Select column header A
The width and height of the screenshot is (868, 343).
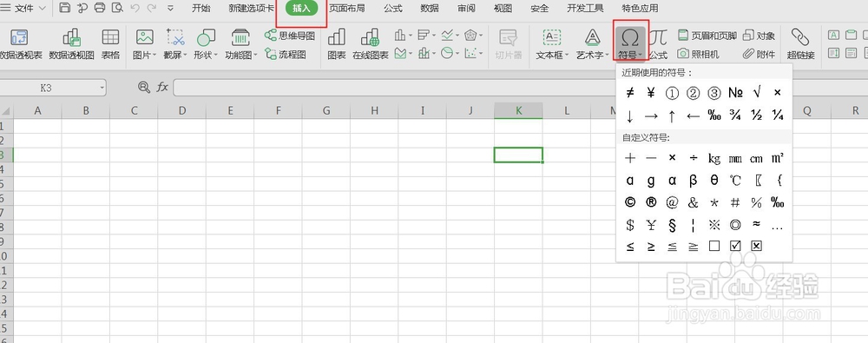pyautogui.click(x=37, y=111)
